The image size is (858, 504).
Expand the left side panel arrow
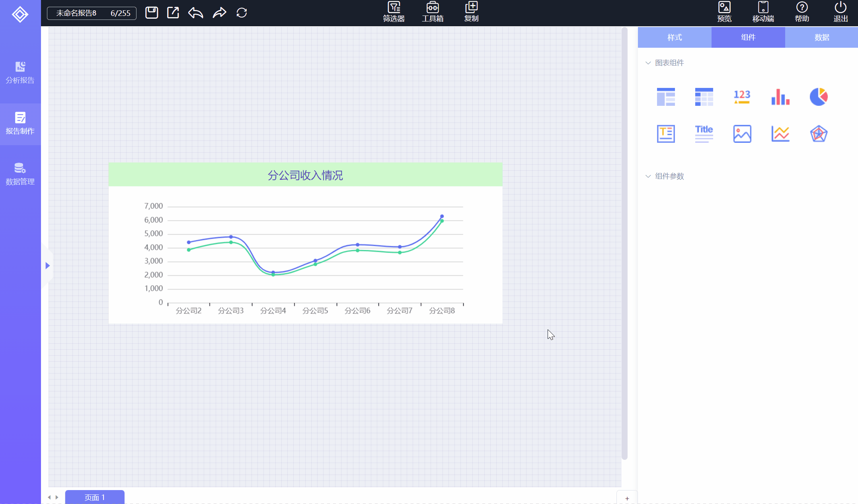47,265
